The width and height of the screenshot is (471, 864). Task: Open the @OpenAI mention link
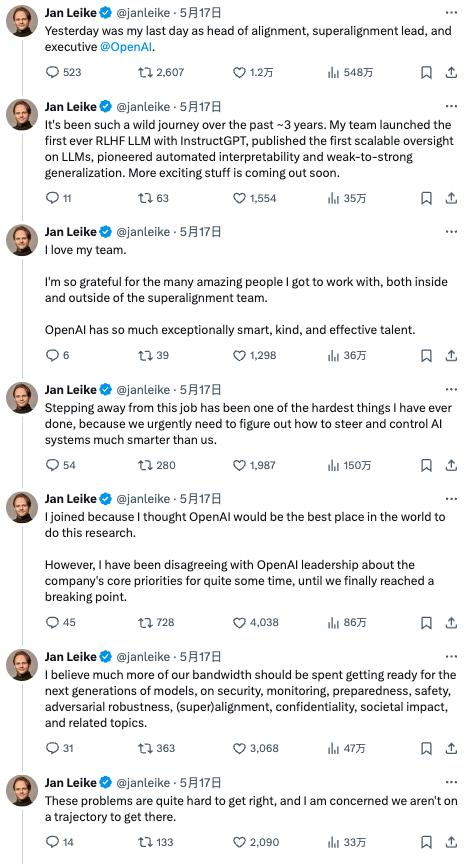point(127,47)
